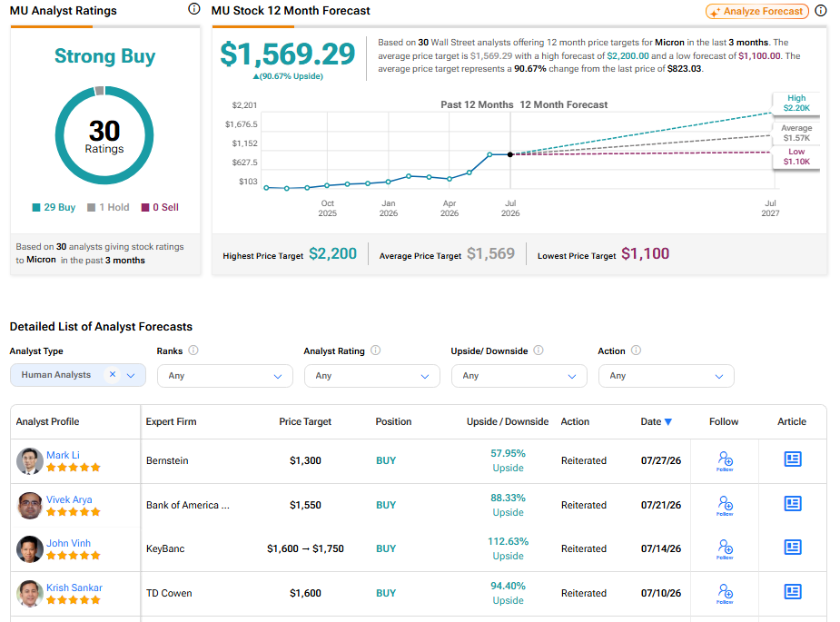Sort by Date using the arrow
Viewport: 840px width, 622px height.
668,422
